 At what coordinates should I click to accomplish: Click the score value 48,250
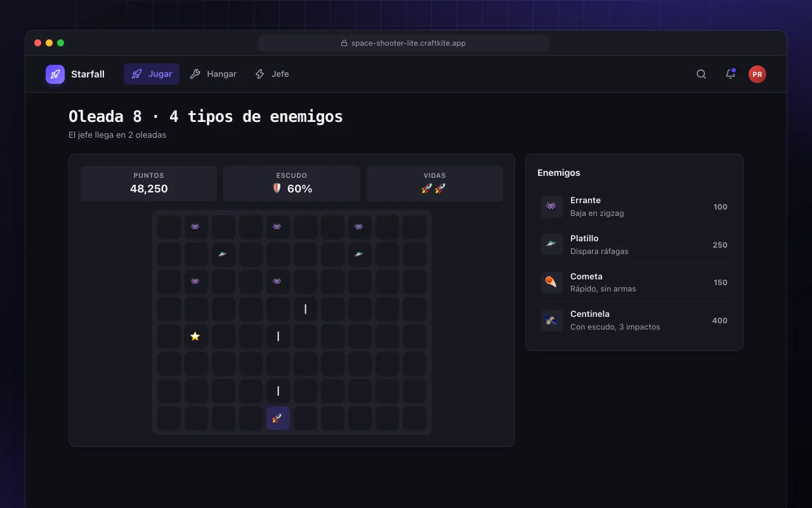click(149, 189)
